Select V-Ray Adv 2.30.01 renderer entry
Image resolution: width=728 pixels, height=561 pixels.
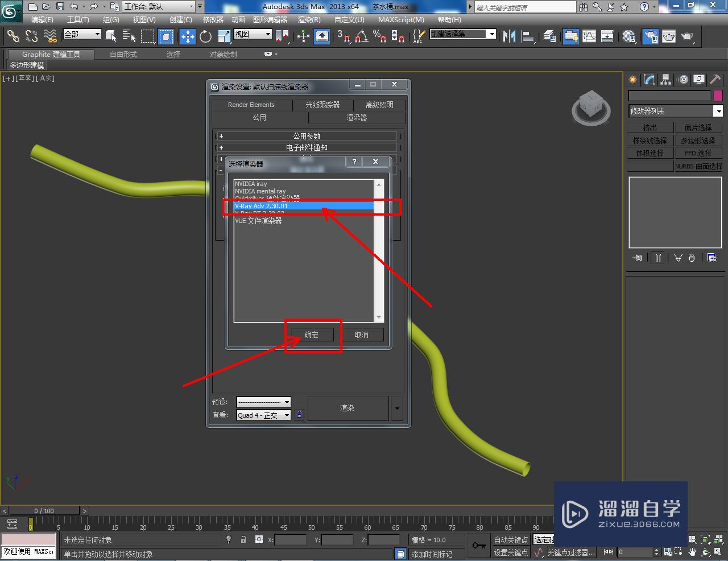[304, 206]
